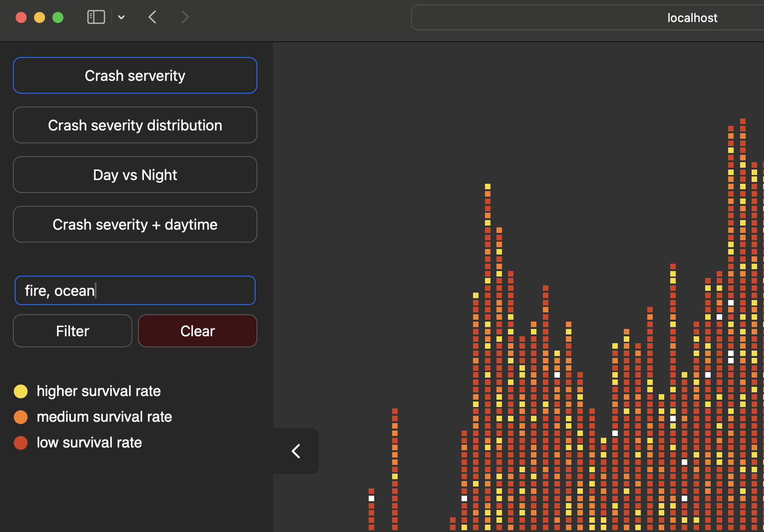Click the orange medium survival rate swatch
Viewport: 764px width, 532px height.
[x=21, y=417]
